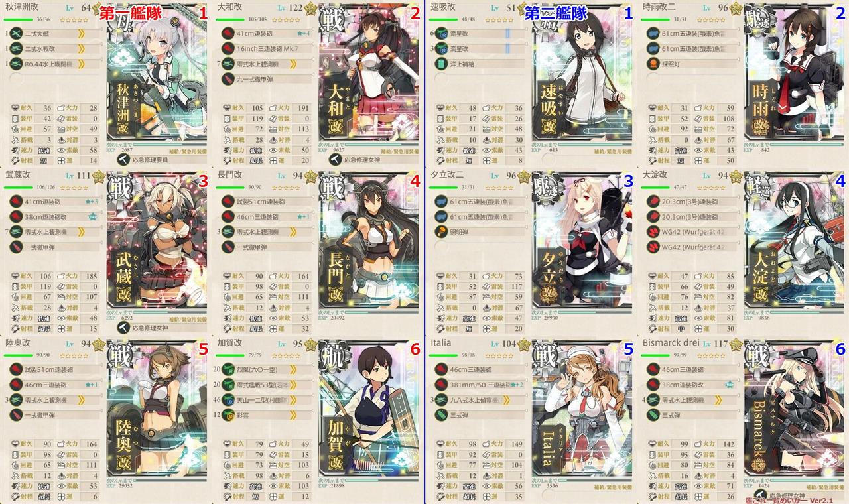The image size is (849, 504).
Task: Click the 応急修理要員 icon on 秋津洲改 card
Action: [x=124, y=159]
